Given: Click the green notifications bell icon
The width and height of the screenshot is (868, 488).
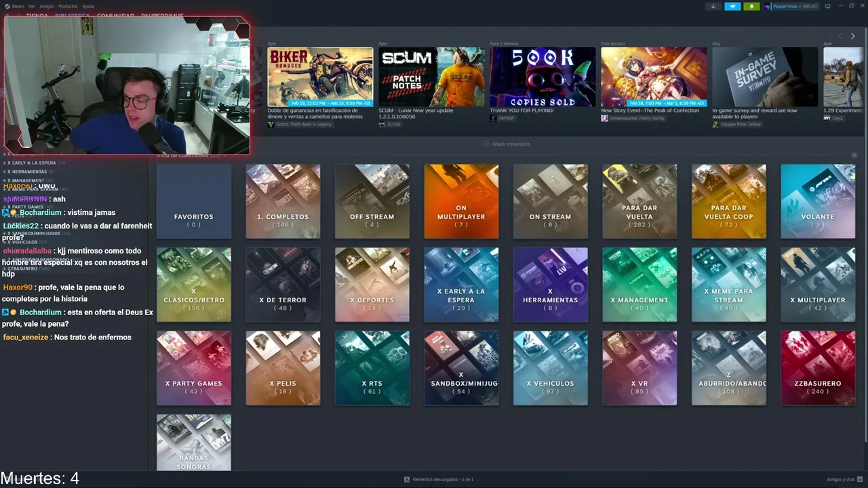Looking at the screenshot, I should [751, 6].
